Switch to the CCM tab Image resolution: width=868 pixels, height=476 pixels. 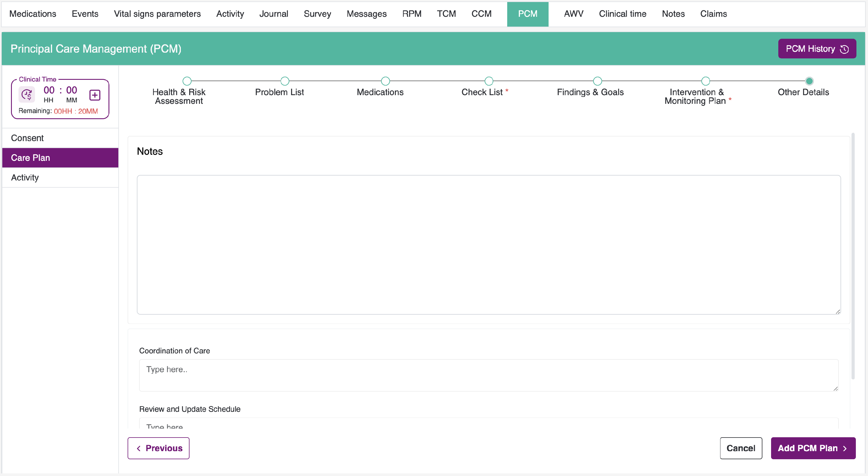point(481,14)
